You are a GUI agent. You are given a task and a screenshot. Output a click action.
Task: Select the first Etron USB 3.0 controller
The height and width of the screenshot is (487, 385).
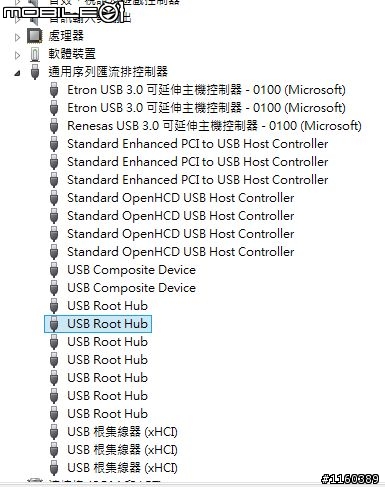206,90
